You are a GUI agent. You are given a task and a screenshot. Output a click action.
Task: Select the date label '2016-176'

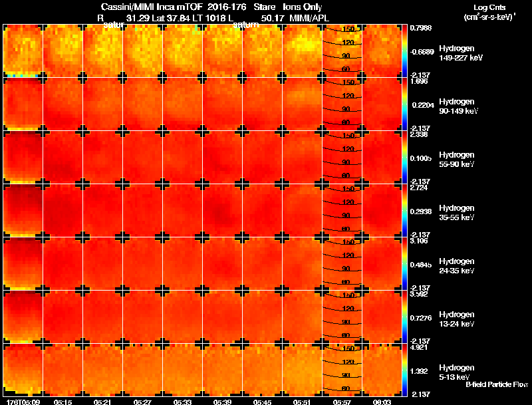point(227,7)
